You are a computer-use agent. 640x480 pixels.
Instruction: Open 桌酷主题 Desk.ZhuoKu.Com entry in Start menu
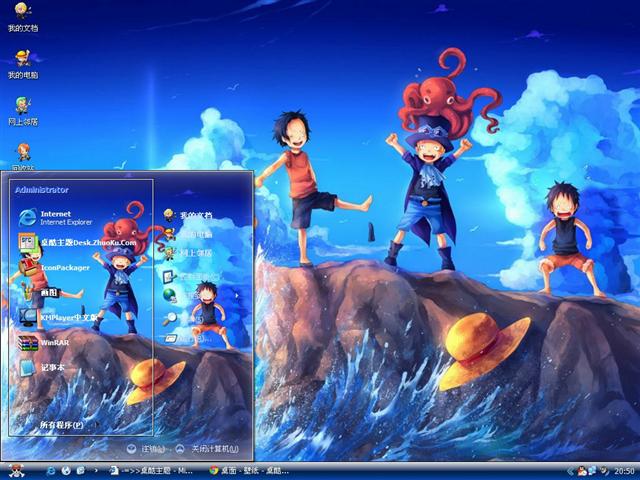(78, 242)
